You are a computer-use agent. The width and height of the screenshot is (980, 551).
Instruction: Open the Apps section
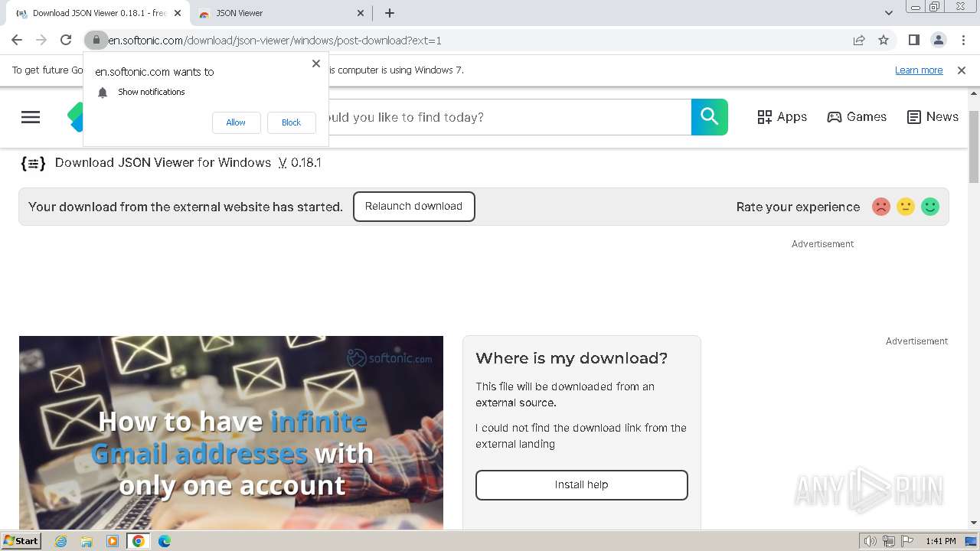click(x=782, y=117)
